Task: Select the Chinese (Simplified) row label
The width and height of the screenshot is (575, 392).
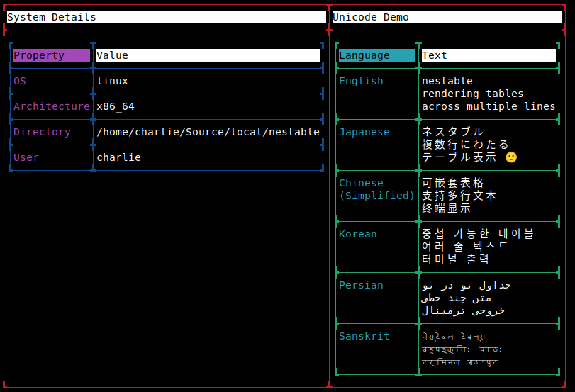Action: point(376,189)
